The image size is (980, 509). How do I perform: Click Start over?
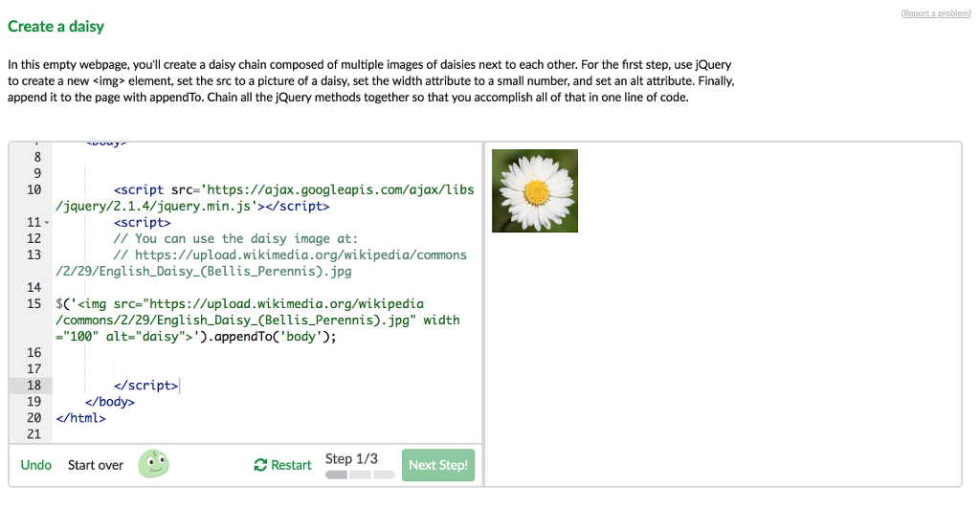pyautogui.click(x=96, y=465)
